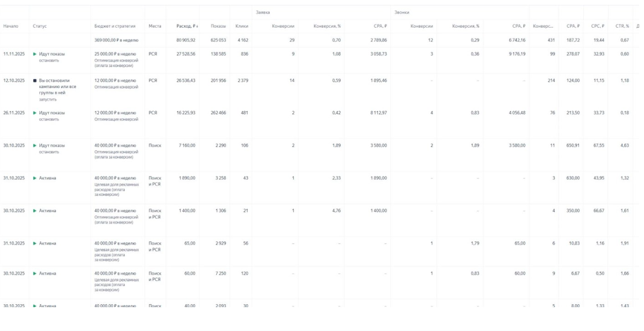This screenshot has height=331, width=644.
Task: Click play status icon for 26.11.2025 campaign
Action: 35,113
